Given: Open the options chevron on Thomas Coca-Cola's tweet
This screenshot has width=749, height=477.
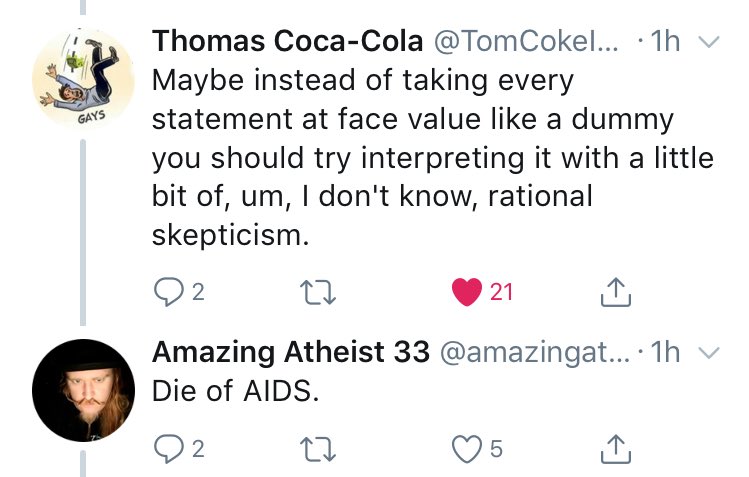Looking at the screenshot, I should (x=709, y=43).
